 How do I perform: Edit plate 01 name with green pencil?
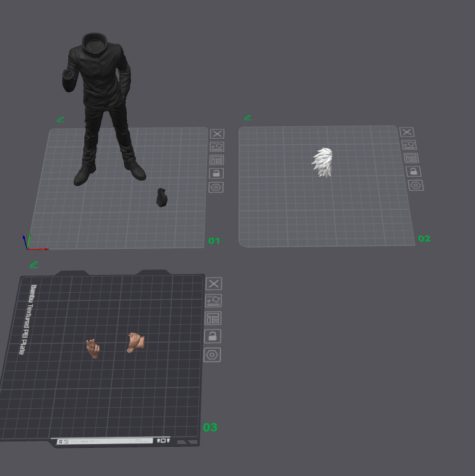click(60, 120)
